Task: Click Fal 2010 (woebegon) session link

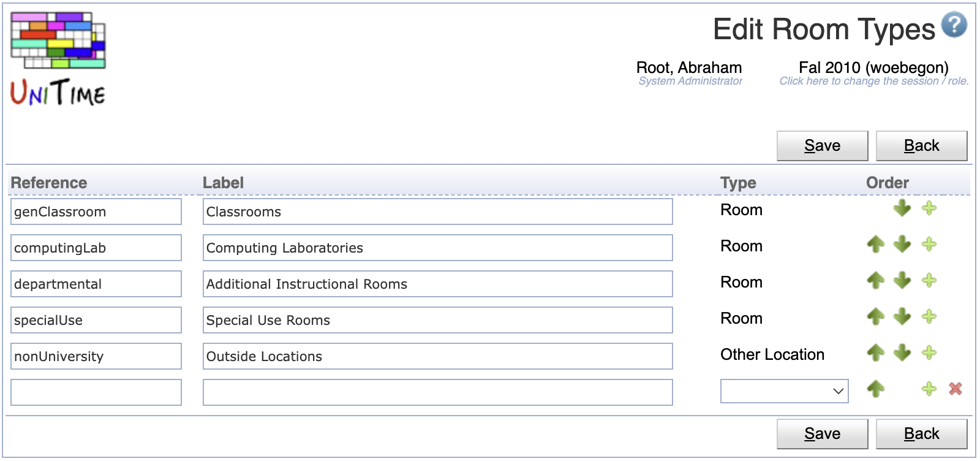Action: [x=873, y=67]
